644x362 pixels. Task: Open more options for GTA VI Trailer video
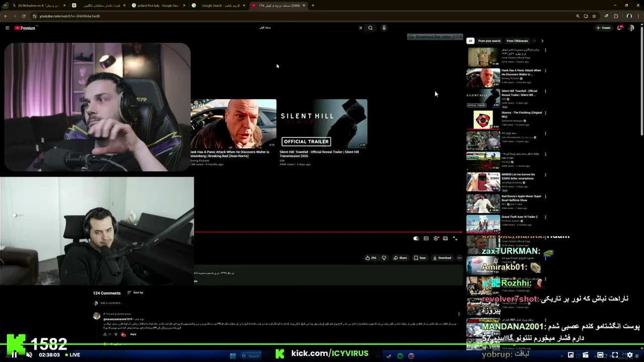point(545,217)
